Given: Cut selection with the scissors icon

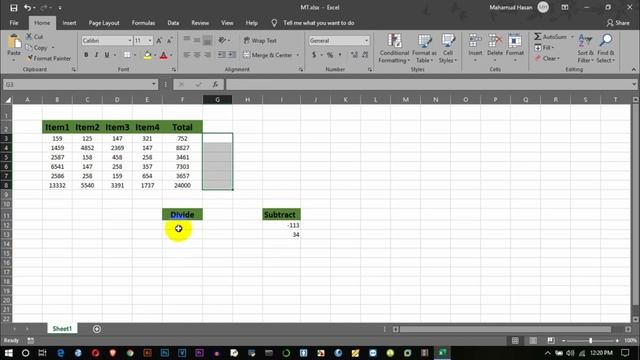Looking at the screenshot, I should tap(35, 37).
